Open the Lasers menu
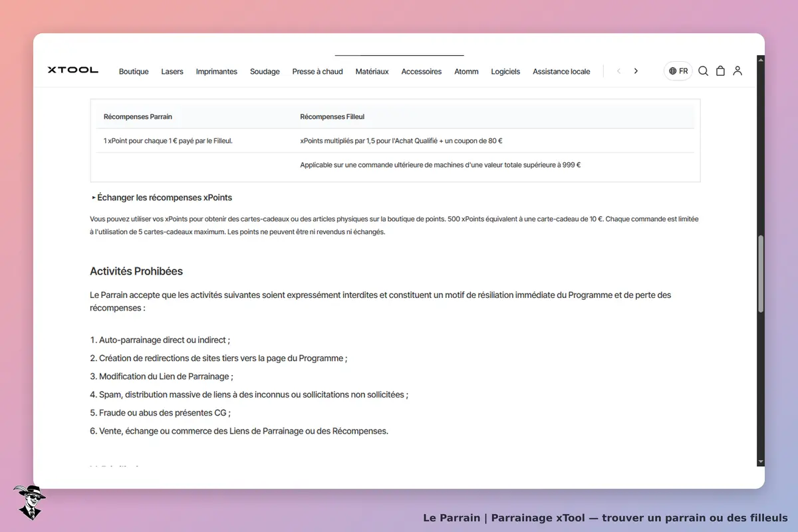798x532 pixels. coord(172,71)
